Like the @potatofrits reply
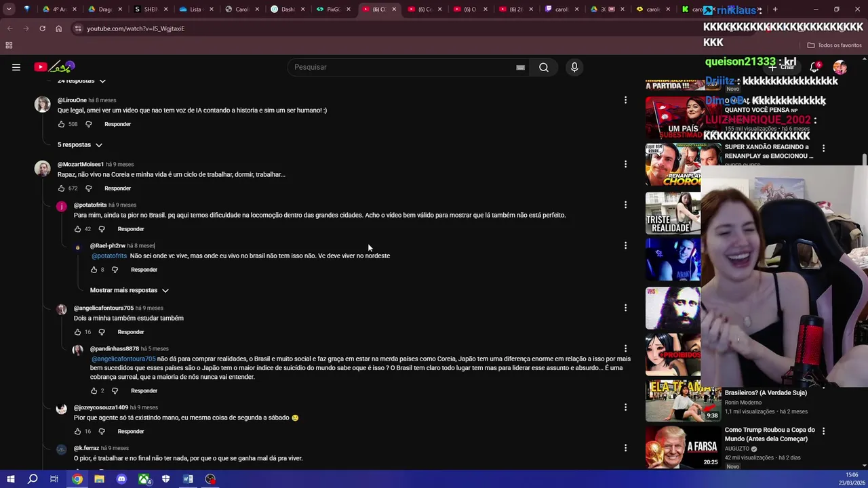 click(x=77, y=229)
